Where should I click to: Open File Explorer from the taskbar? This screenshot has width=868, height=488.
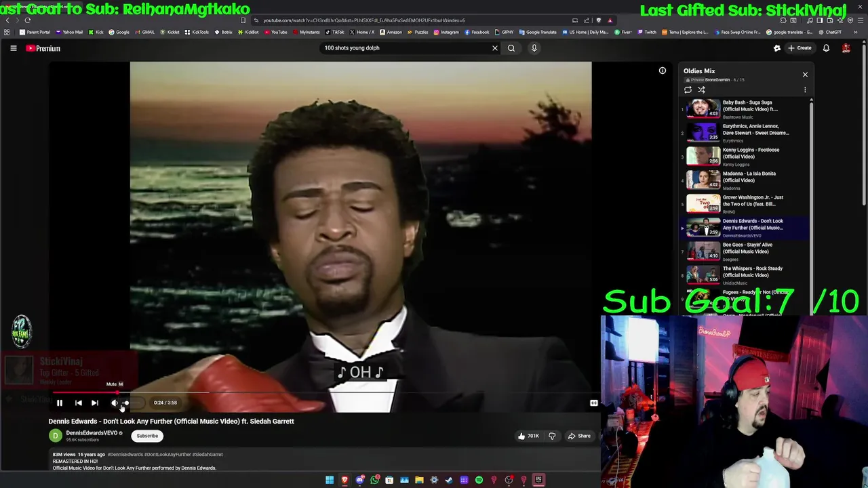419,480
